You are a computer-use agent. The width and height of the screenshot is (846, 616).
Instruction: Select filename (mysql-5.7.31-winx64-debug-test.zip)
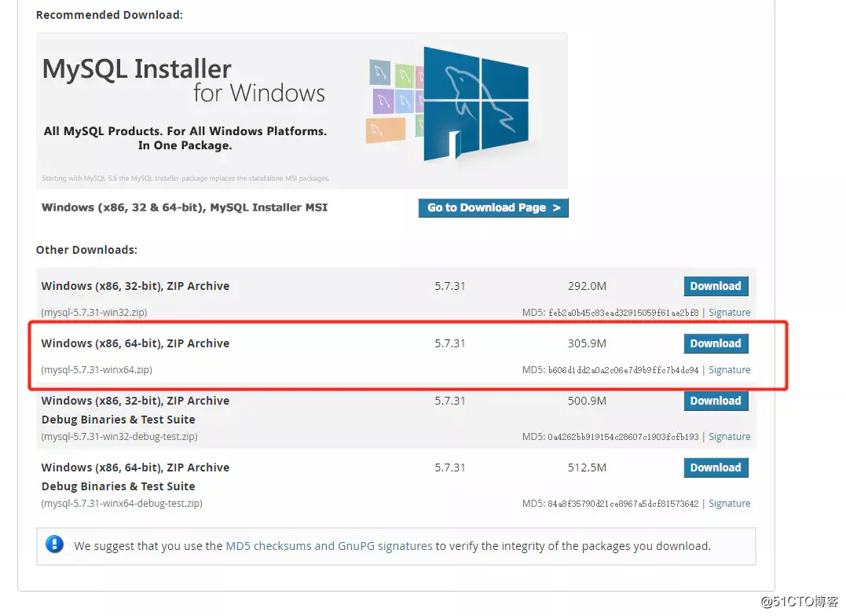tap(122, 504)
